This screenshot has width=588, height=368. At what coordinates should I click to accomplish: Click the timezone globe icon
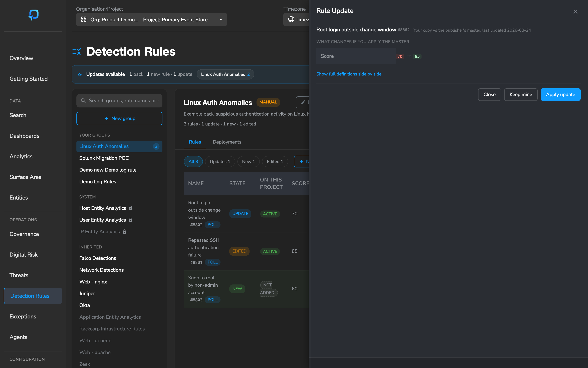click(291, 20)
